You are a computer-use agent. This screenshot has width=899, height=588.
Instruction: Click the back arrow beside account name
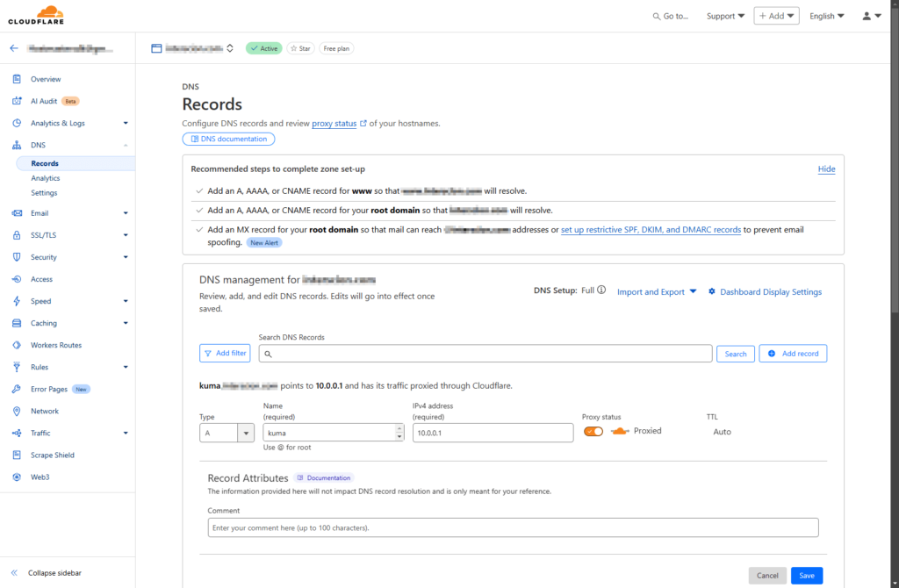(x=14, y=49)
